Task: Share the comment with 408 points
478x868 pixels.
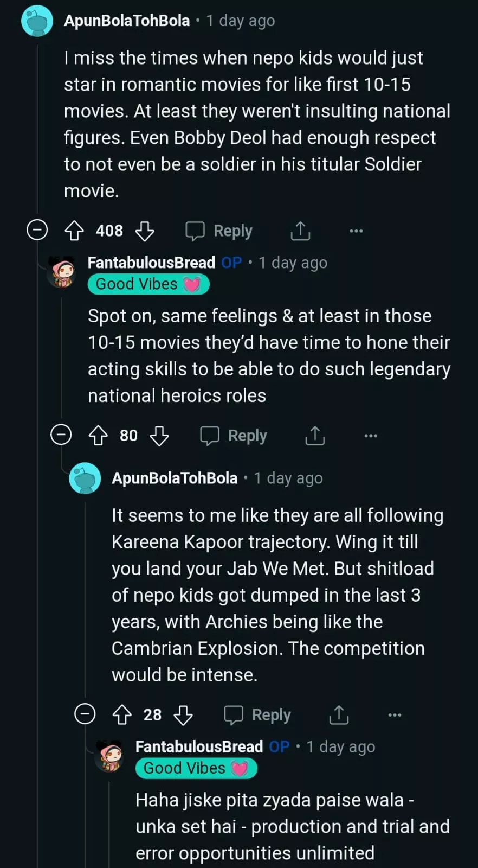Action: pos(300,231)
